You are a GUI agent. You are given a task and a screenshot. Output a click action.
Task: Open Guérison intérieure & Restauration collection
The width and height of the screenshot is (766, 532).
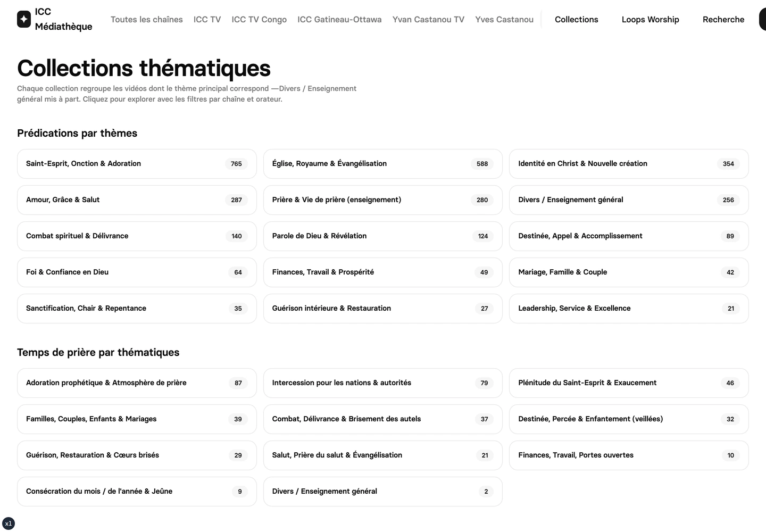point(383,309)
